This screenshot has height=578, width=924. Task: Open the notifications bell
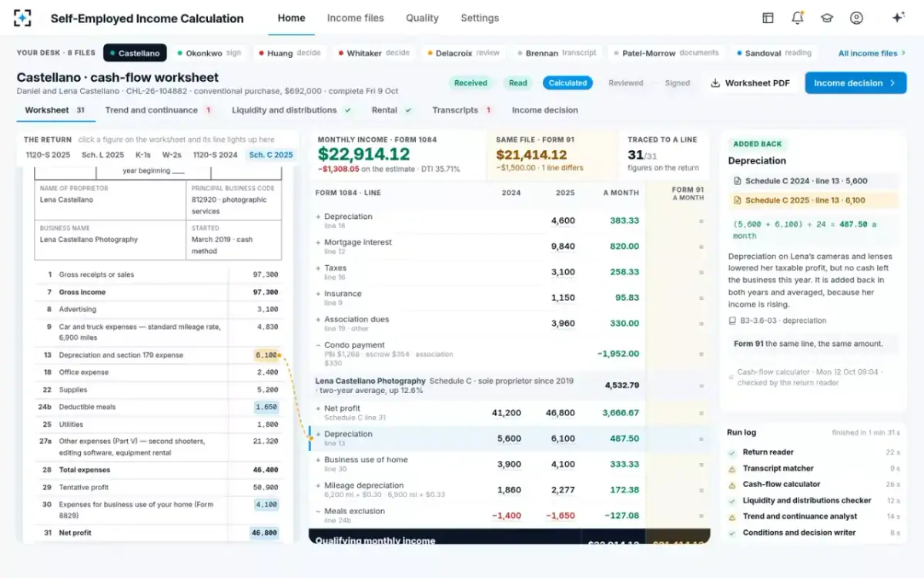(x=797, y=18)
